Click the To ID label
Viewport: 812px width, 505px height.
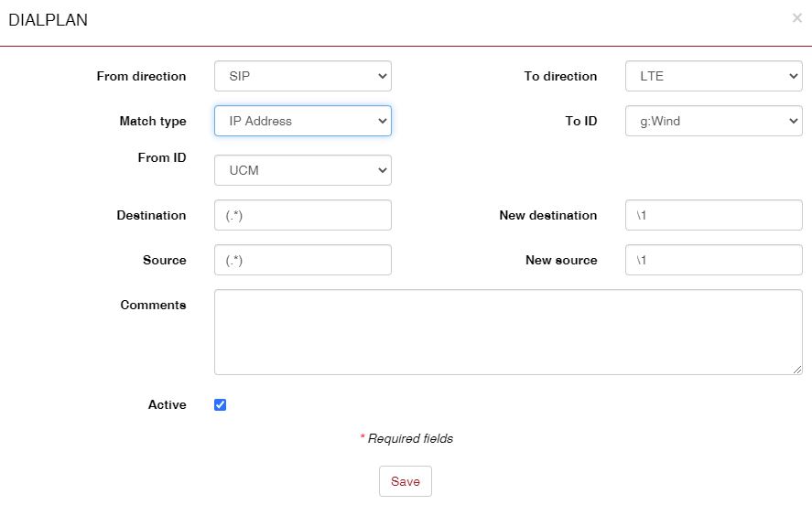[x=580, y=121]
